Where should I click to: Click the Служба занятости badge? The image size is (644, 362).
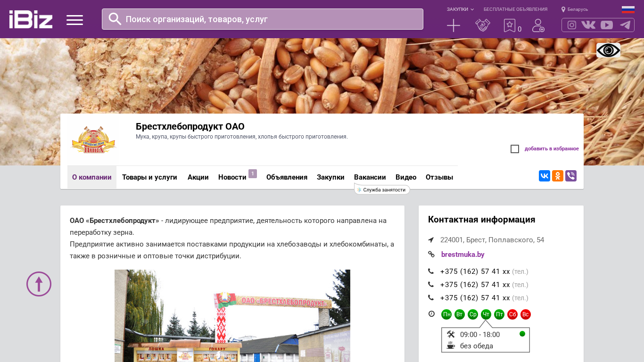(x=382, y=189)
